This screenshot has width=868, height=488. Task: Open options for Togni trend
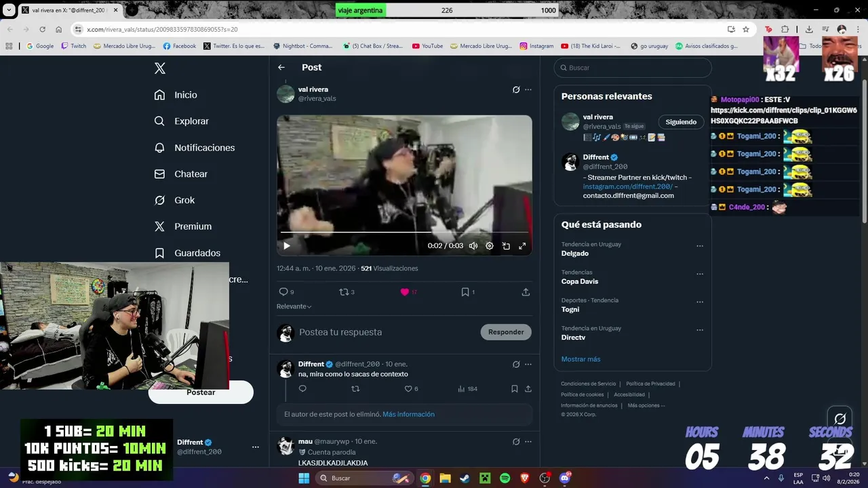[x=700, y=302]
